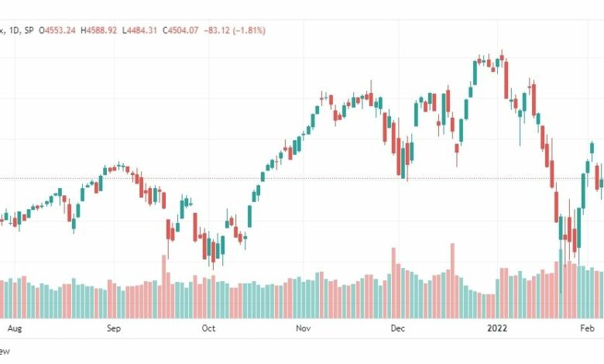
Task: Click the Sep label on time axis
Action: tap(114, 328)
